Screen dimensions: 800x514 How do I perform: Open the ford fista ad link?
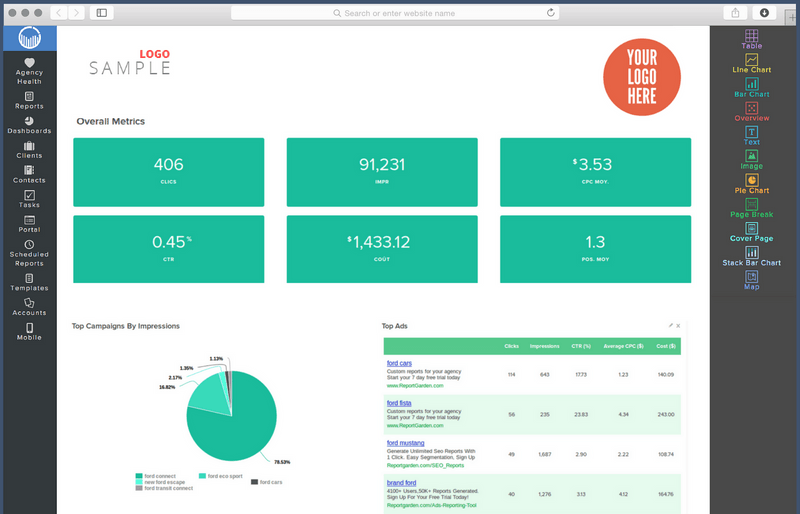(399, 403)
